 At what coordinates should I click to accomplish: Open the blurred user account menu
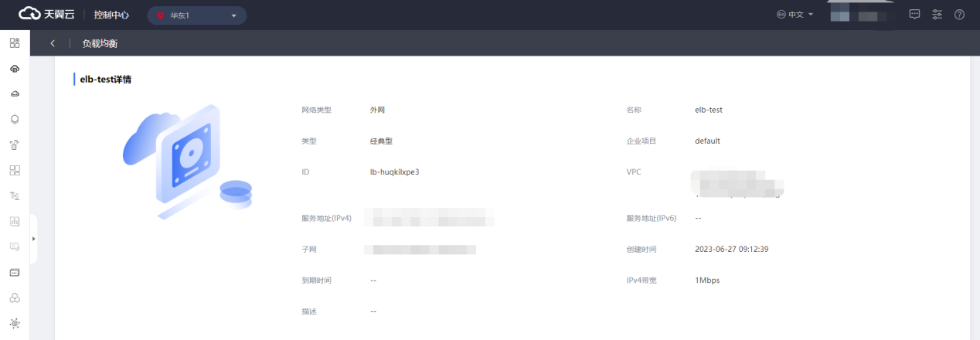tap(863, 15)
